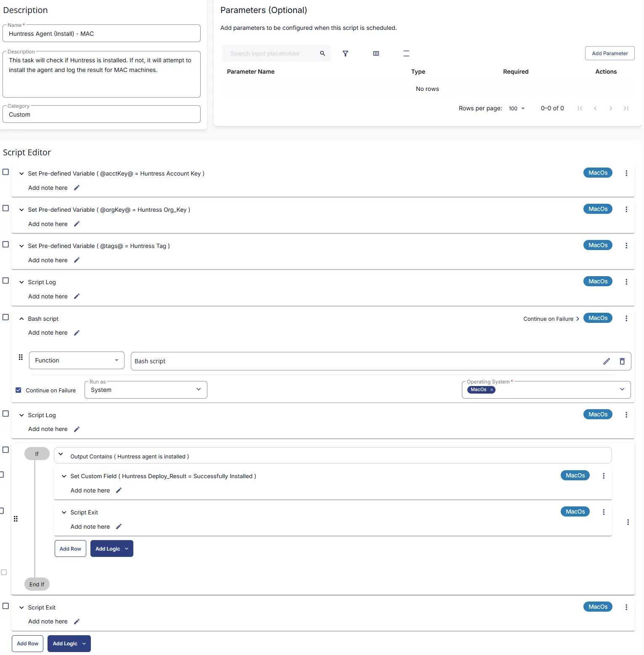The image size is (644, 655).
Task: Click the search magnifier icon
Action: (x=323, y=53)
